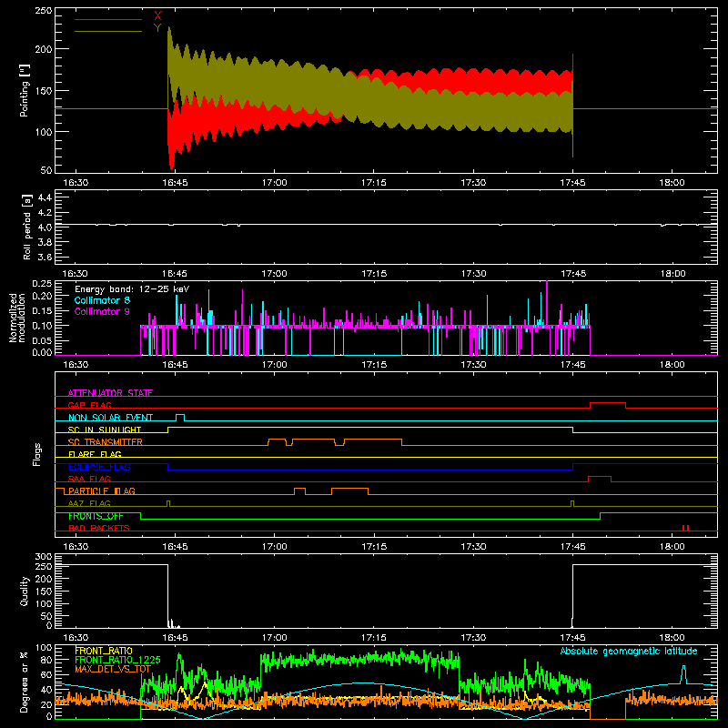This screenshot has width=728, height=728.
Task: Click the SC_TRANSMITTER label
Action: 106,441
